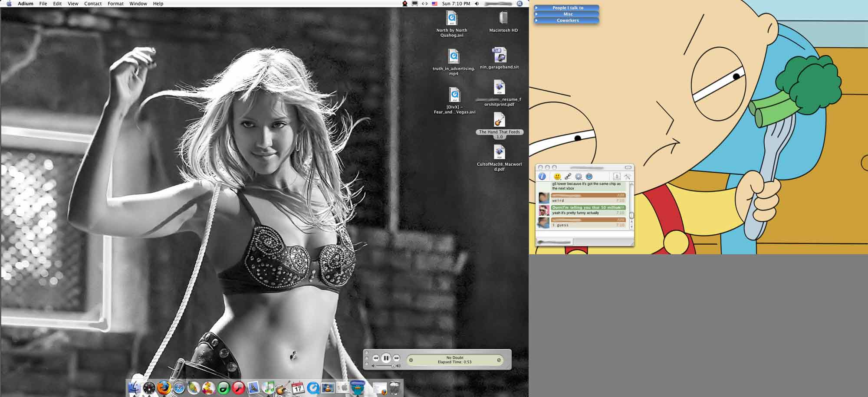
Task: Select North by North Quahog.avi on desktop
Action: click(452, 24)
